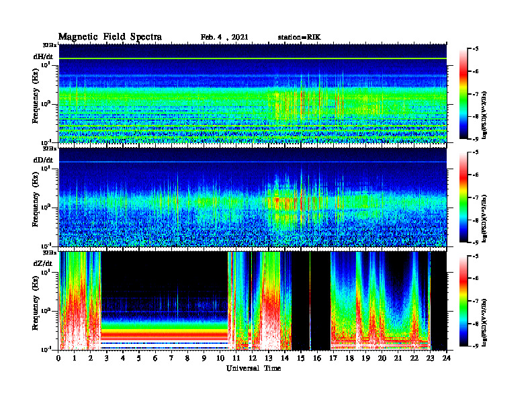Click "Frequency (Hz)" axis label of dZ/dt panel
This screenshot has width=532, height=411.
pos(36,303)
